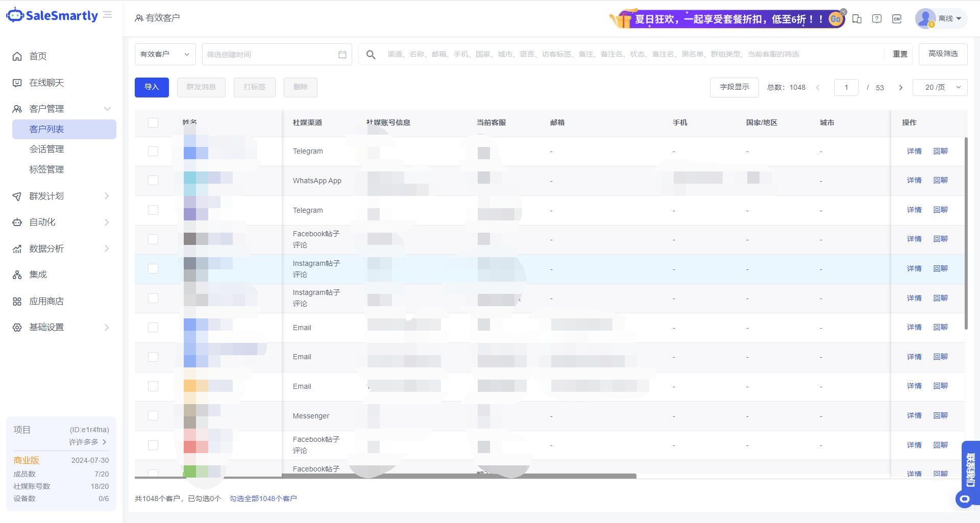Click 勾选全部1048个客户 link
The height and width of the screenshot is (523, 980).
[x=263, y=499]
